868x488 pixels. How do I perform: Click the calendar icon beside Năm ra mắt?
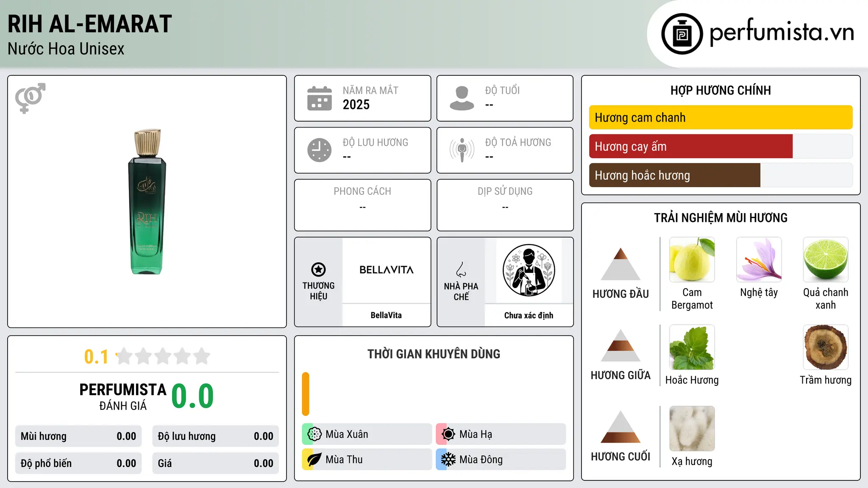(x=320, y=98)
